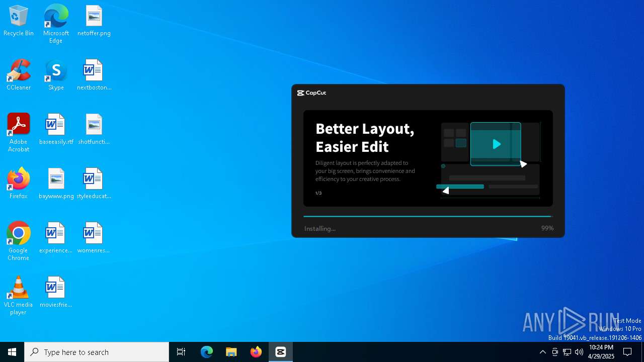The width and height of the screenshot is (644, 362).
Task: Open the VLC media player shortcut
Action: point(19,296)
